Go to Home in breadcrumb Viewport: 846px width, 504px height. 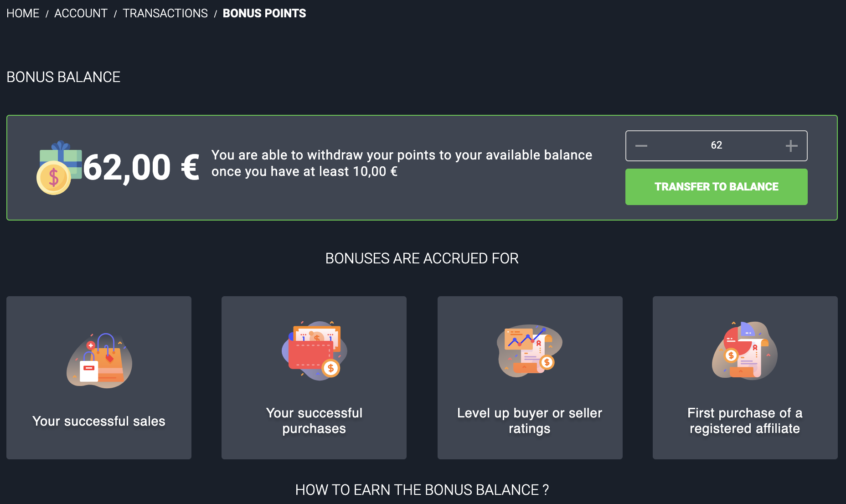tap(23, 13)
